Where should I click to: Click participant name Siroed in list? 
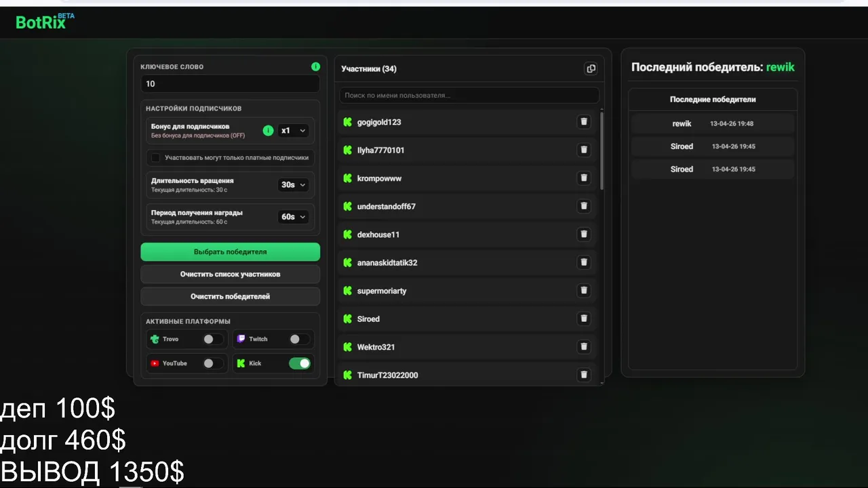point(368,319)
